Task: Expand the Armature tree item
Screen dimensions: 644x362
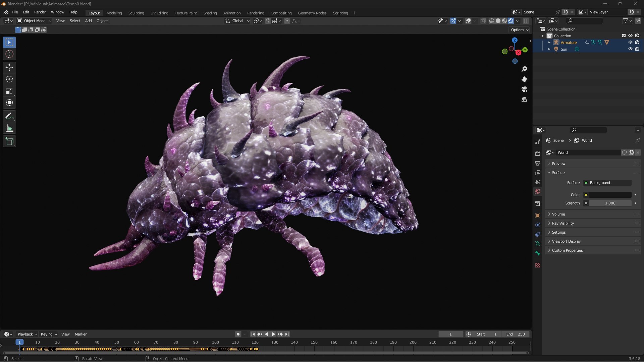Action: (549, 42)
